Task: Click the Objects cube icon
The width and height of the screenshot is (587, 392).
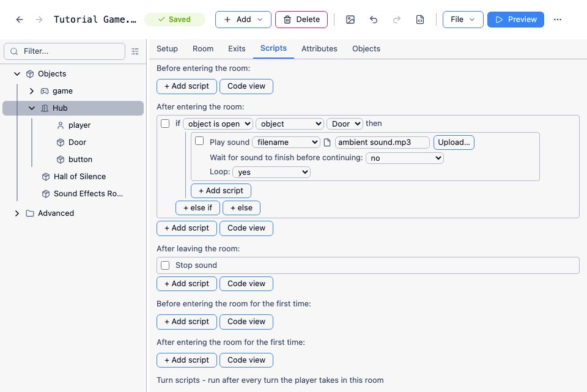Action: [30, 74]
